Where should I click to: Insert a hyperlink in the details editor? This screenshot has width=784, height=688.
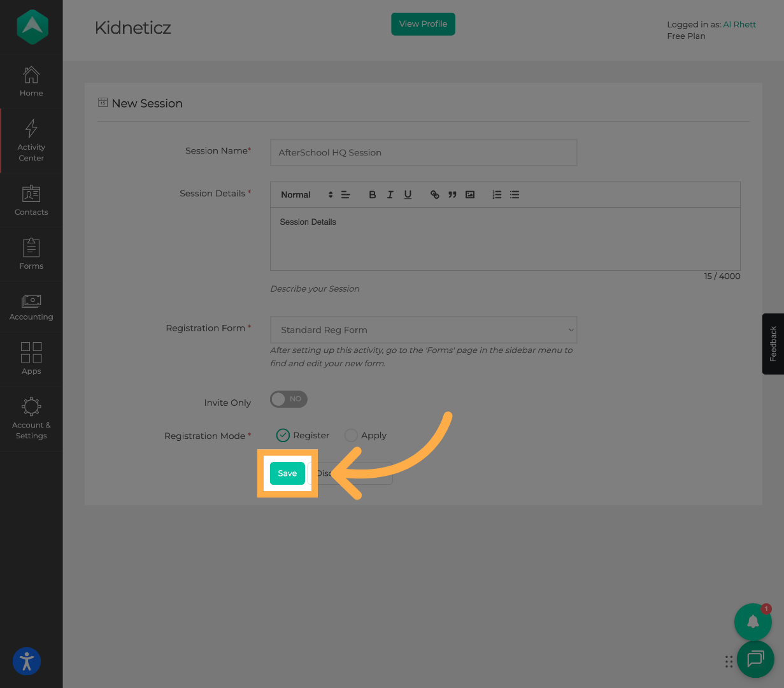pyautogui.click(x=435, y=194)
